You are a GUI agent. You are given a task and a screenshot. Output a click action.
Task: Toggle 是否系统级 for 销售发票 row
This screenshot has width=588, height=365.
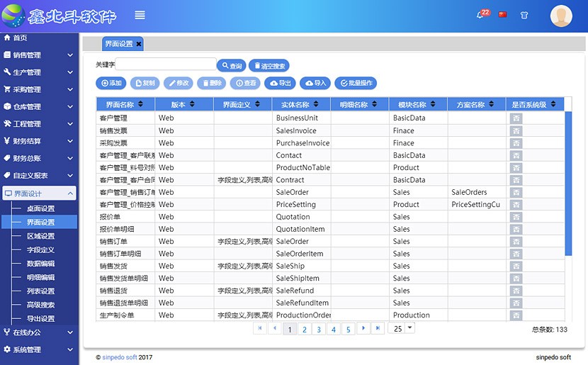tap(516, 130)
